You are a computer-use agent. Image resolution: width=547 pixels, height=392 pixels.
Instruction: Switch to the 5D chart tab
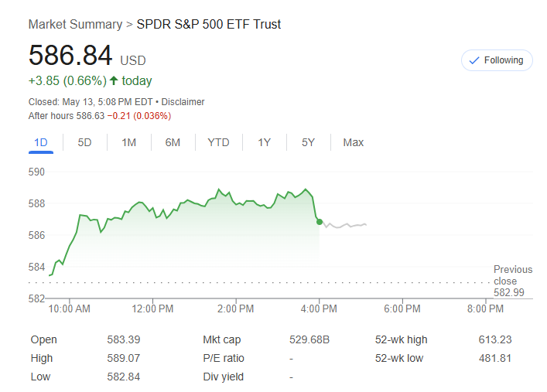point(85,142)
